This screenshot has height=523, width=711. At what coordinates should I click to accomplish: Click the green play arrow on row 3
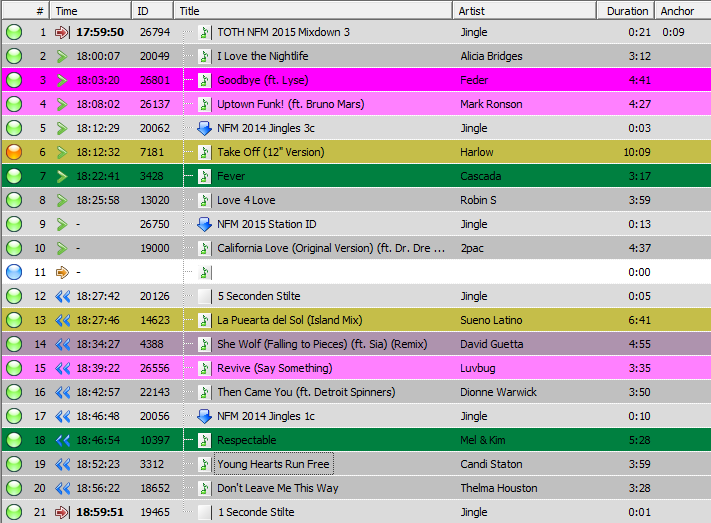pyautogui.click(x=62, y=80)
